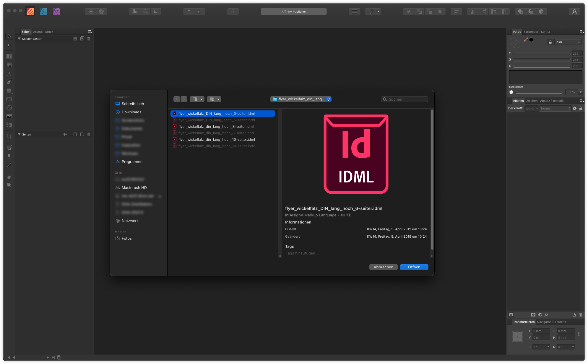Open Schreibtisch in the sidebar
This screenshot has height=364, width=588.
133,104
